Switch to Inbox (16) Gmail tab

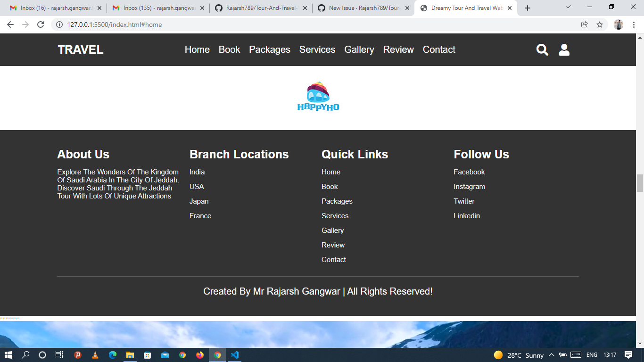56,8
